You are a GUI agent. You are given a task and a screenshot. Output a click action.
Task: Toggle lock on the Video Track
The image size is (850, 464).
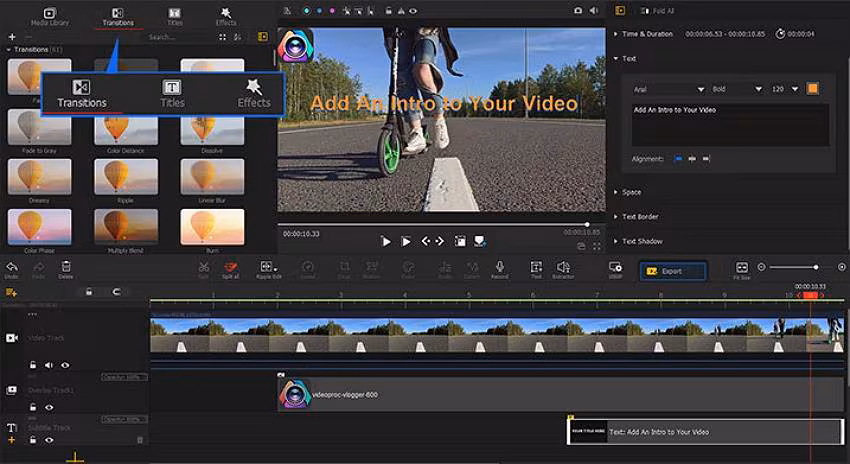(x=33, y=365)
